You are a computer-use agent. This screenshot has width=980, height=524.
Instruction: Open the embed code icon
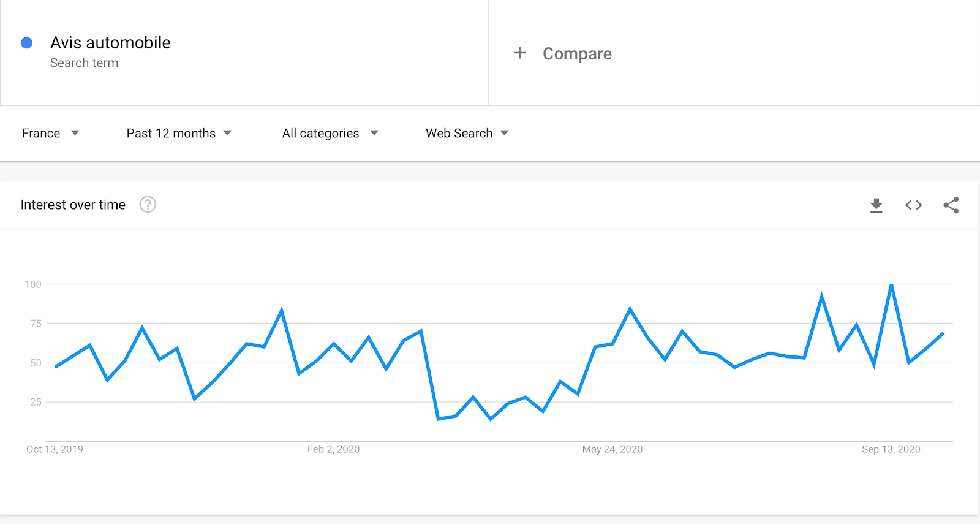914,205
